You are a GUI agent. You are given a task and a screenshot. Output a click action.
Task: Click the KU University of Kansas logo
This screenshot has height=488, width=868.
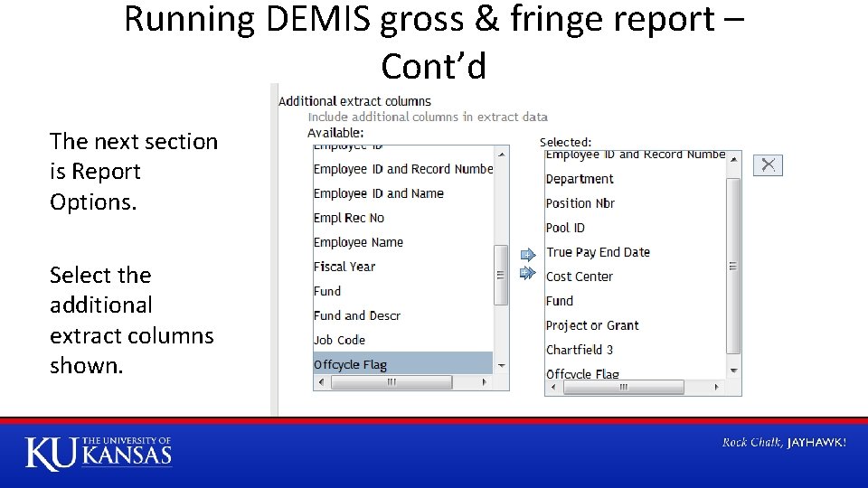coord(98,453)
